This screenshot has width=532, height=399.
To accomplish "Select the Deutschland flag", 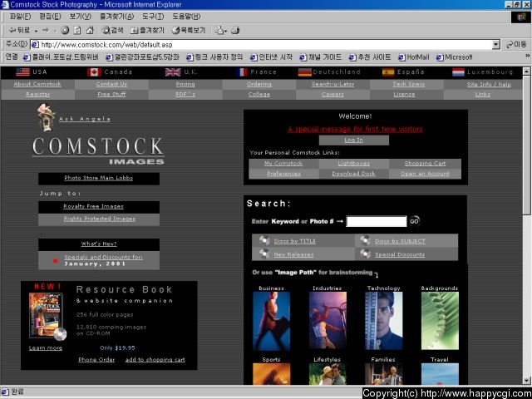I will pos(305,72).
